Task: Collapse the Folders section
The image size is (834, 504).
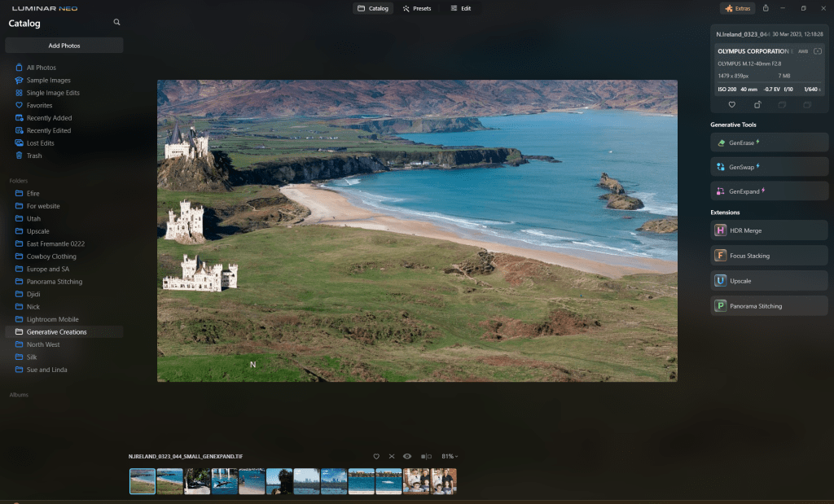Action: tap(18, 181)
